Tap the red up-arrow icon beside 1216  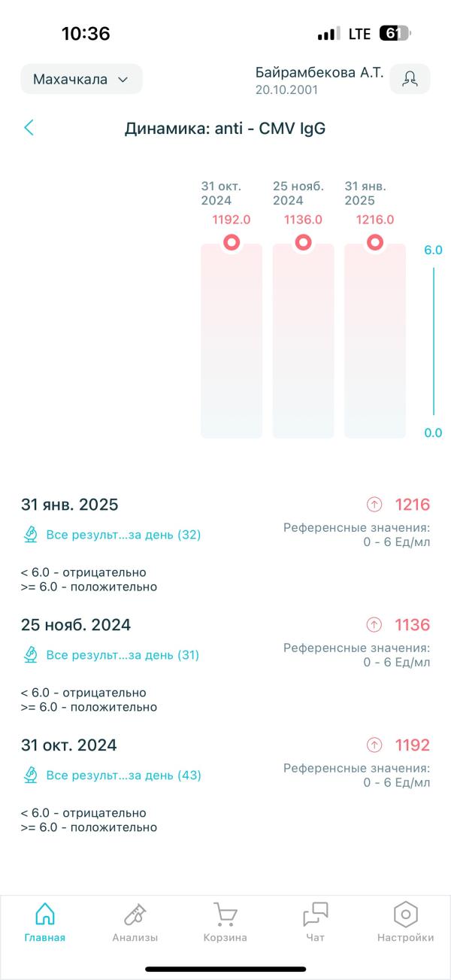point(374,504)
